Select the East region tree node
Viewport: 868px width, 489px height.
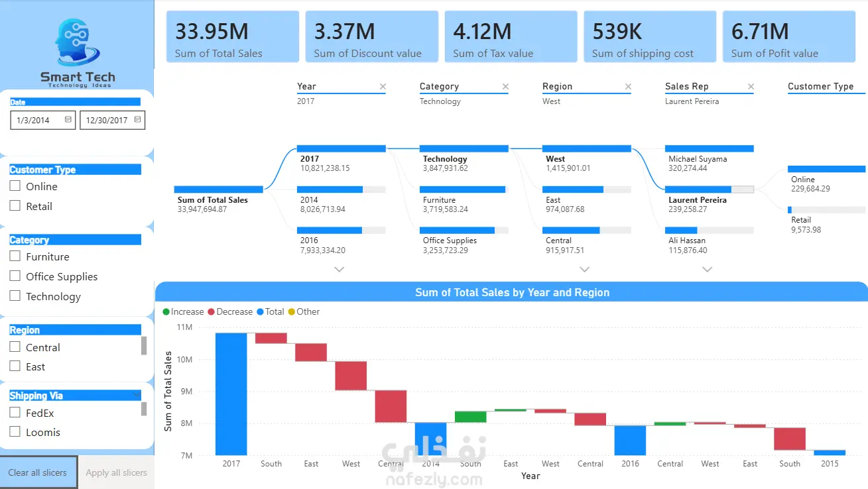point(586,199)
